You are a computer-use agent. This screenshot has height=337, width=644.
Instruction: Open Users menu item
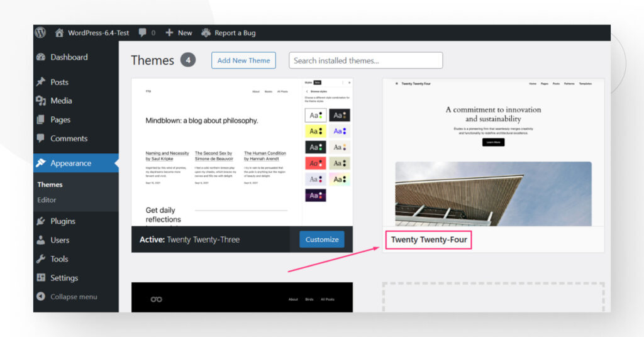click(60, 240)
